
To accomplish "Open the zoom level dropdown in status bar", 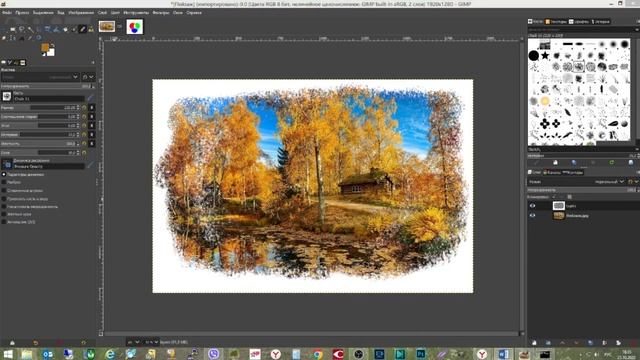I will click(151, 342).
